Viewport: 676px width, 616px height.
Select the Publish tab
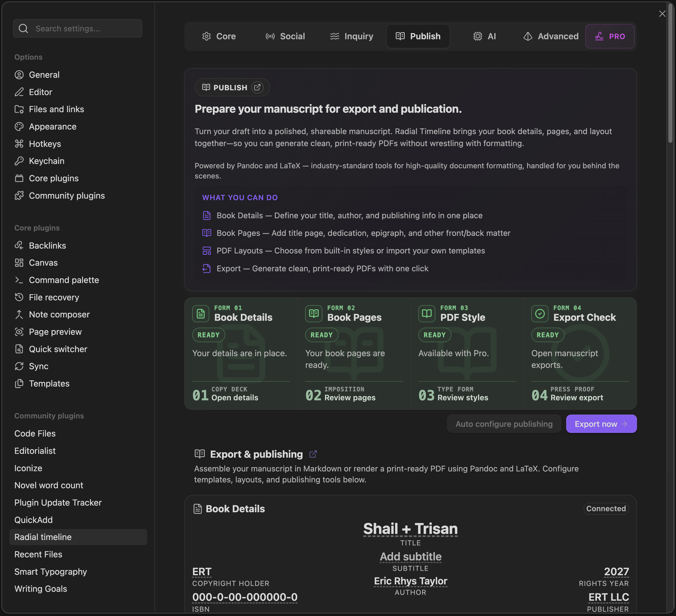click(x=418, y=36)
